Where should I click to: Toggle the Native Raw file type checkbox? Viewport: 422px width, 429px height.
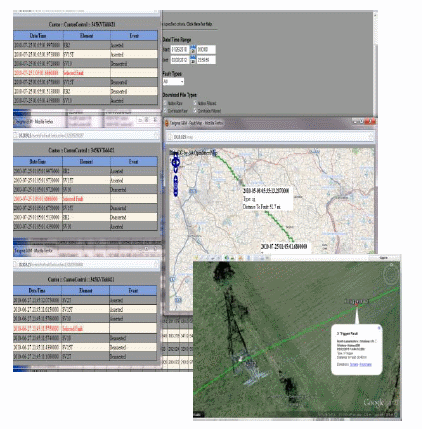165,103
